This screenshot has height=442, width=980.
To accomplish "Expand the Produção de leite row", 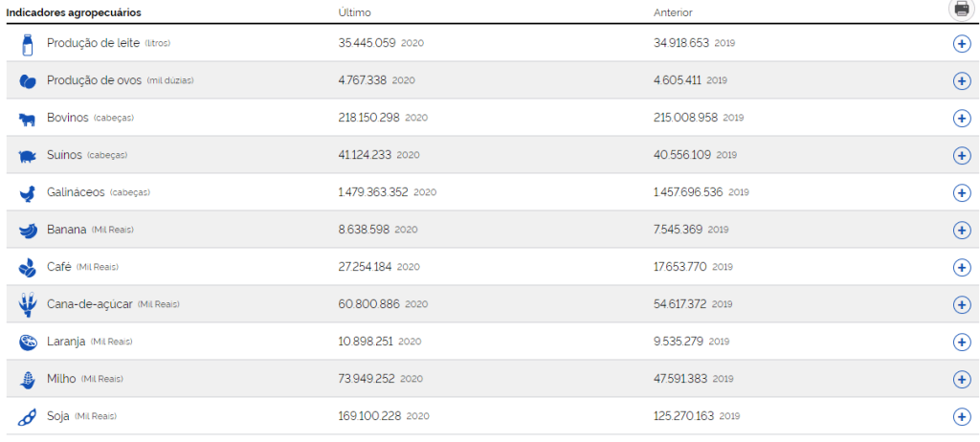I will [x=962, y=44].
